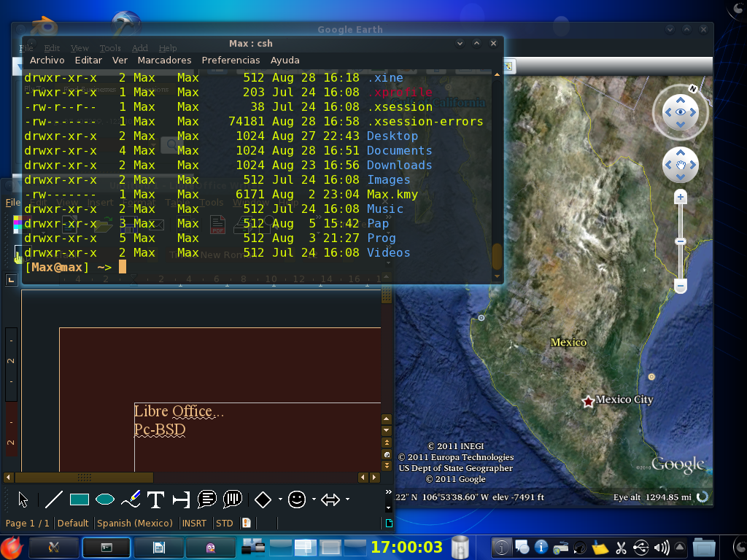Screen dimensions: 747x560
Task: Toggle STD selection mode in status bar
Action: [x=225, y=524]
